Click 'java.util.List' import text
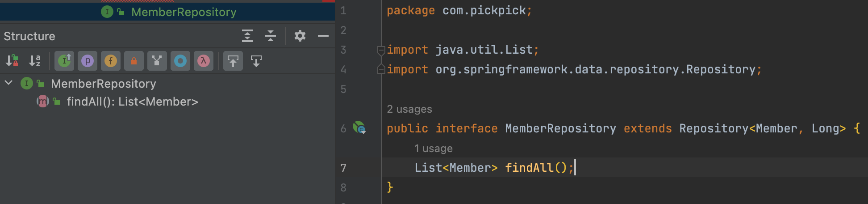The image size is (868, 204). pyautogui.click(x=484, y=50)
